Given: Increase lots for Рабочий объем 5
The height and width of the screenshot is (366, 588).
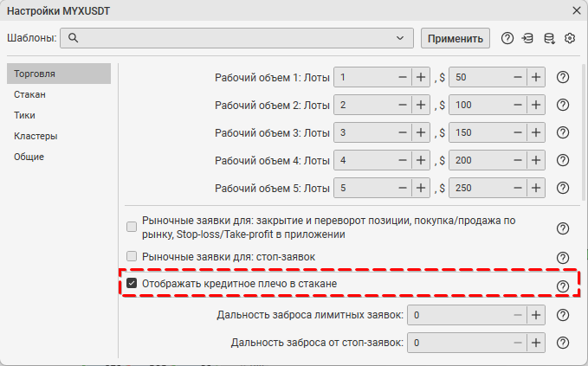Looking at the screenshot, I should (x=421, y=188).
